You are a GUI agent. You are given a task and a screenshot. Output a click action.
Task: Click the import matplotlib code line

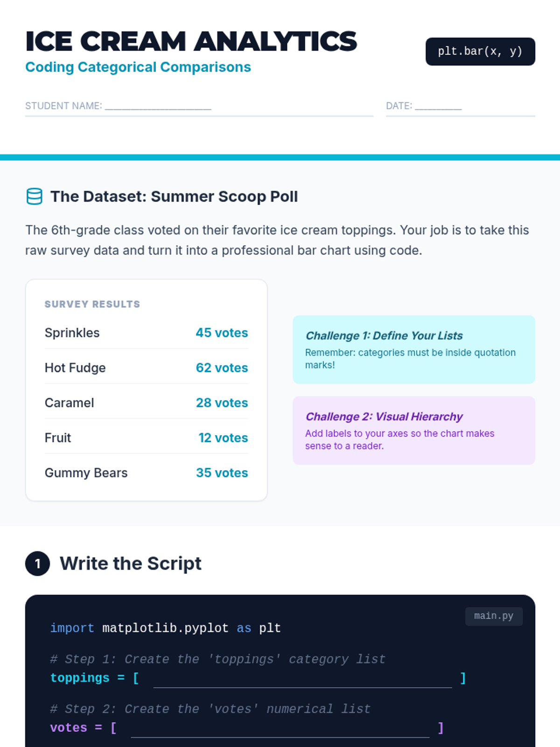[165, 628]
